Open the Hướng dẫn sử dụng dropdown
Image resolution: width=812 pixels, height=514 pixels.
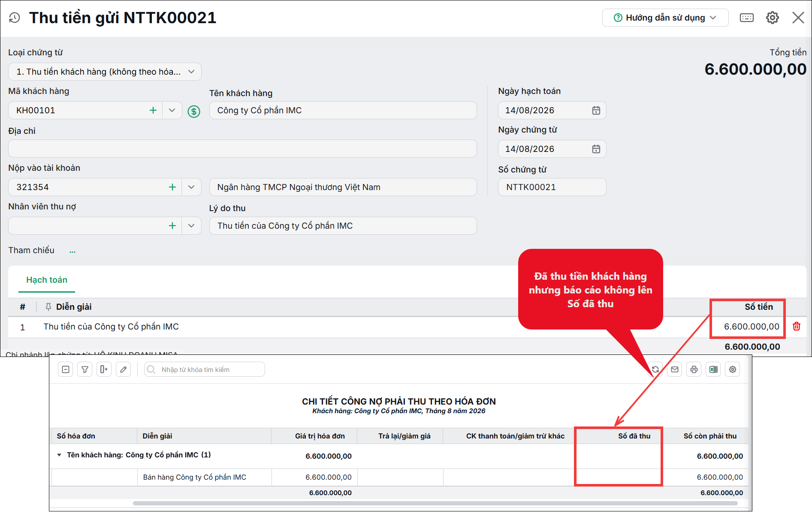point(665,18)
